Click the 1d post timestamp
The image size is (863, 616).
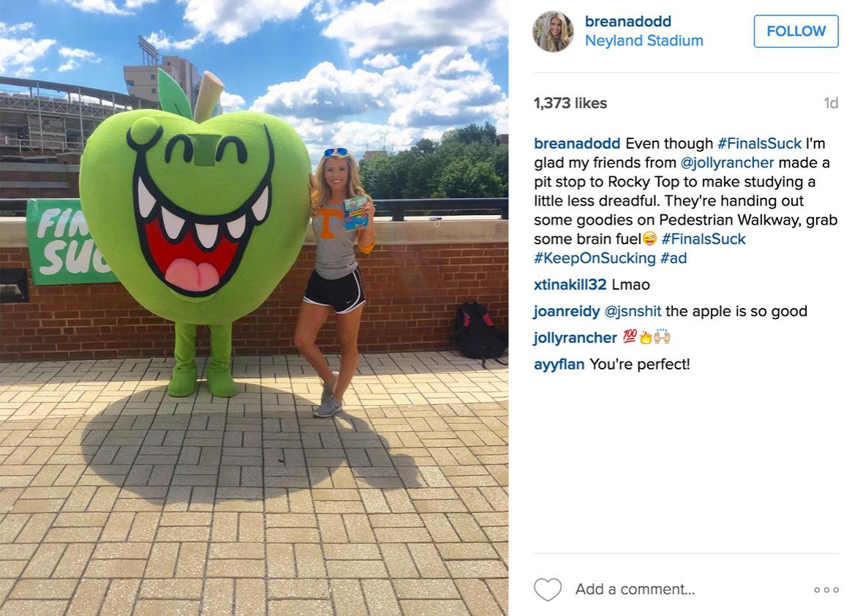point(831,103)
